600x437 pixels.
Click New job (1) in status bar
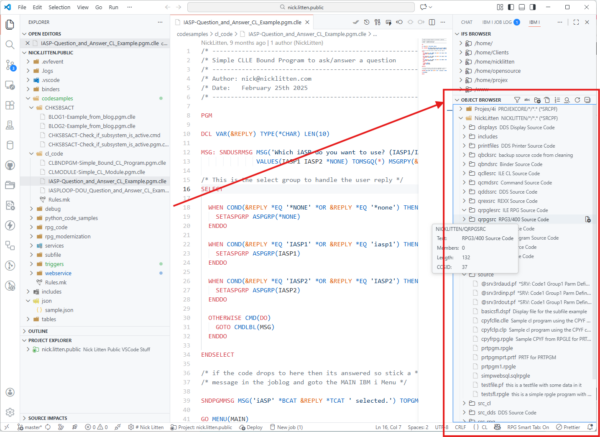pos(286,427)
